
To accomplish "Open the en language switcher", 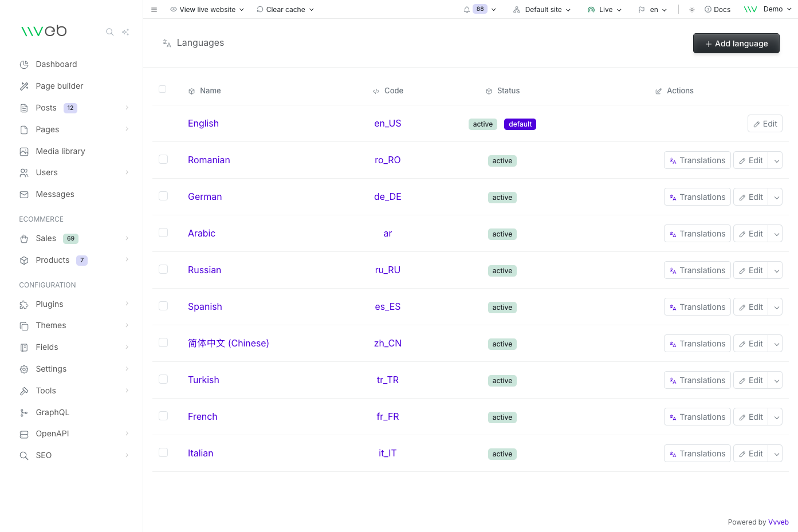I will pos(652,10).
